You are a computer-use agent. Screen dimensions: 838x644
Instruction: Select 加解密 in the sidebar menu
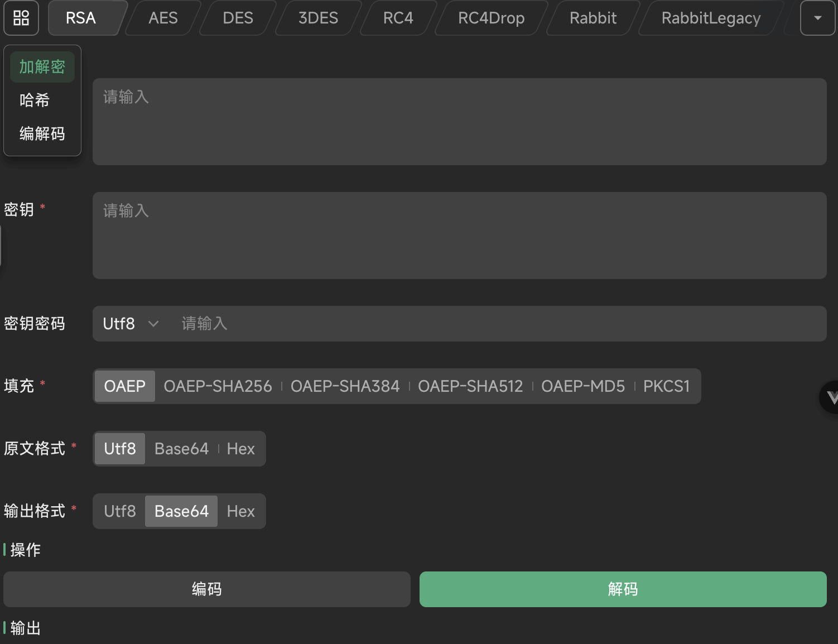coord(42,66)
